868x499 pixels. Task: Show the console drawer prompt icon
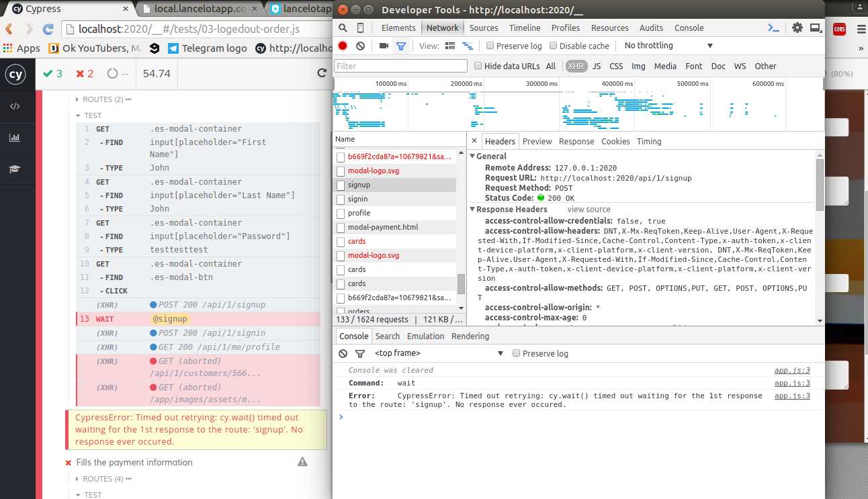pos(774,28)
